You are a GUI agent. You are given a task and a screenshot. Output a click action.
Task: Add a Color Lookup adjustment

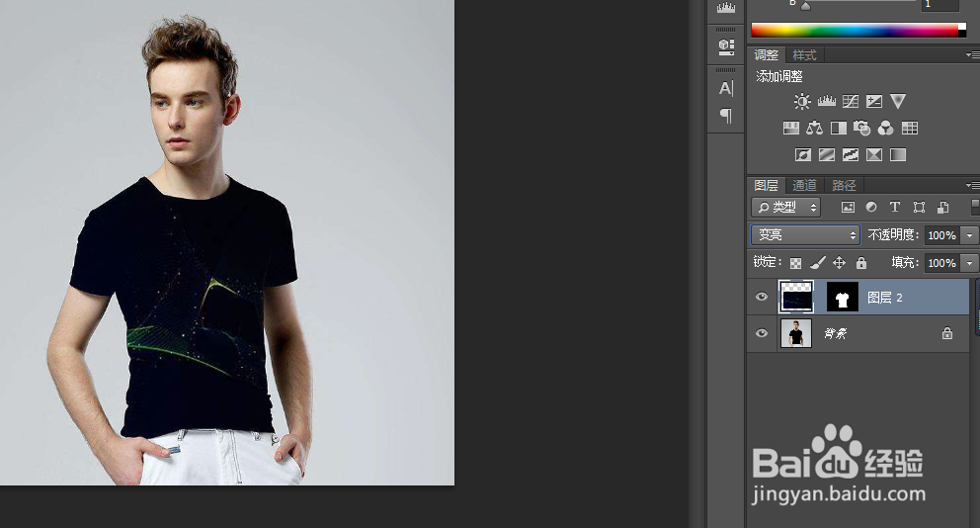tap(910, 129)
